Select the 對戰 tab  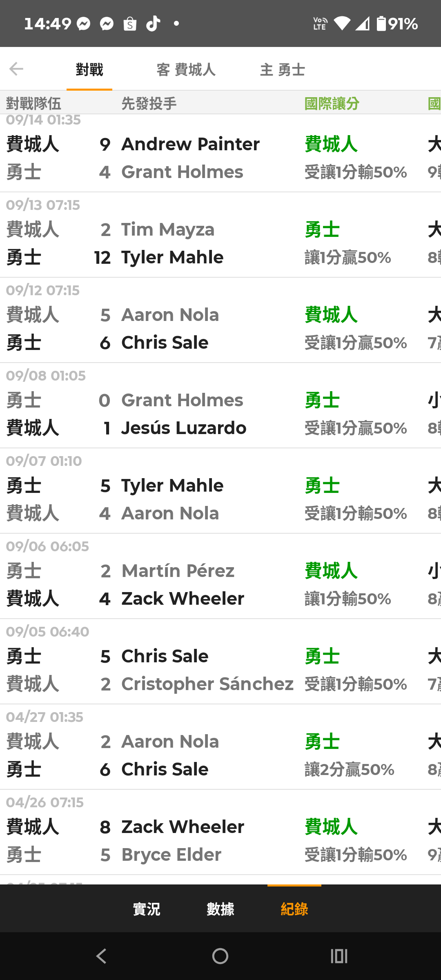coord(89,70)
